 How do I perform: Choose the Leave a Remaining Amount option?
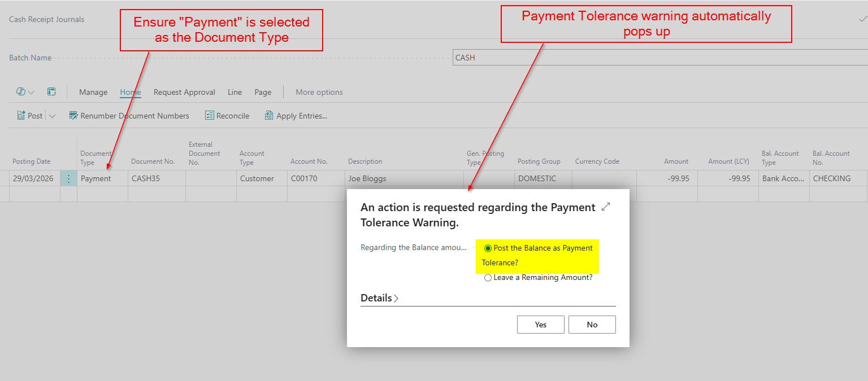(488, 278)
